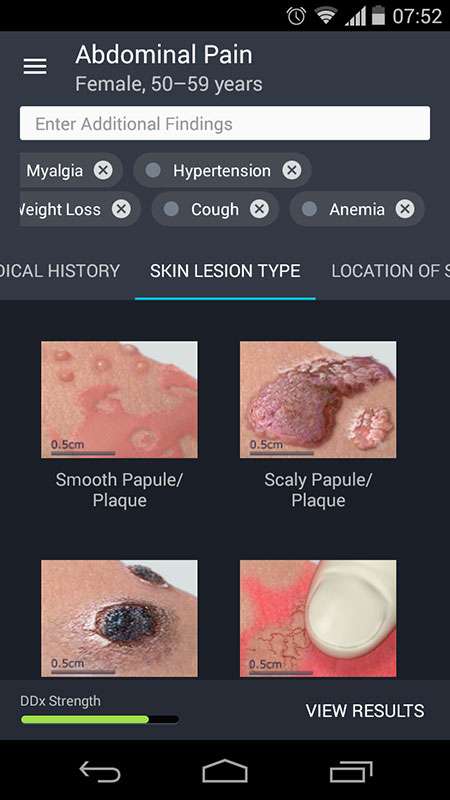Screen dimensions: 450x800
Task: Toggle the Hypertension status dot
Action: 153,170
